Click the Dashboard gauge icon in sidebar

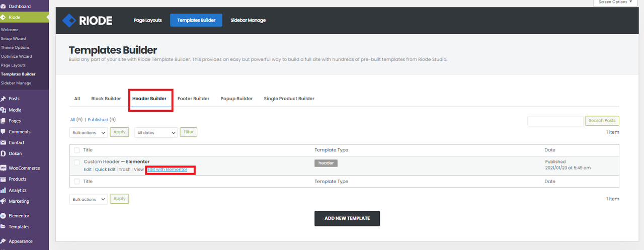click(3, 7)
